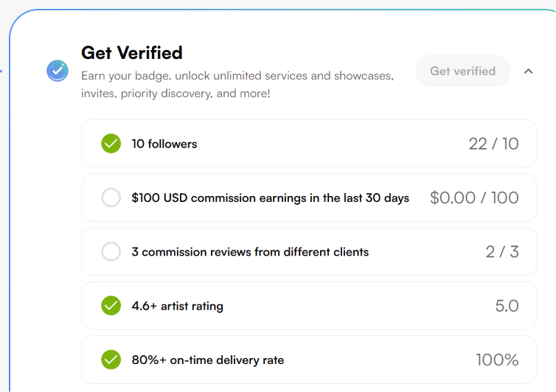Click the 2 / 3 reviews progress
The image size is (556, 392).
point(502,252)
